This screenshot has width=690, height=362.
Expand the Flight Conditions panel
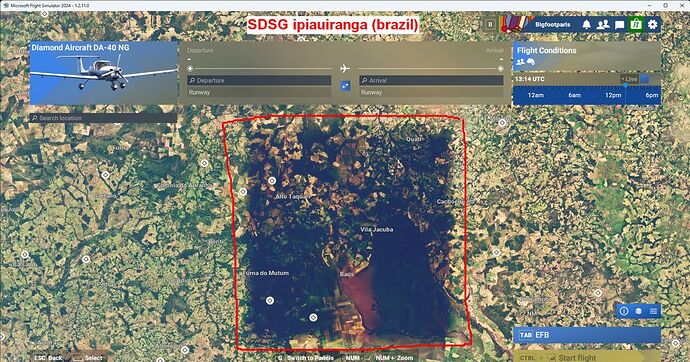click(x=587, y=56)
